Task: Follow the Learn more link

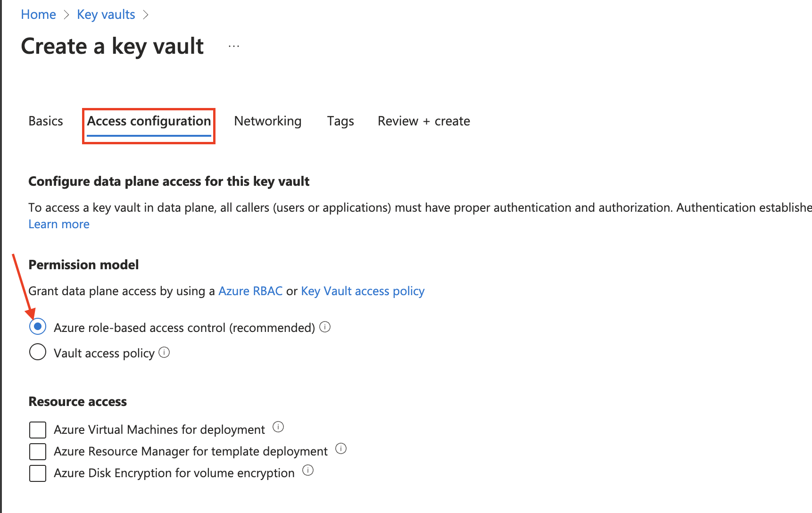Action: tap(59, 224)
